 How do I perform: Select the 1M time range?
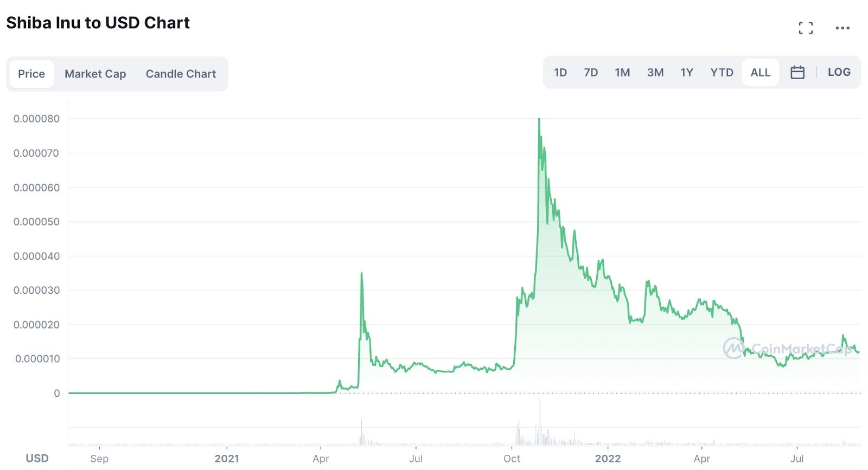[x=622, y=72]
